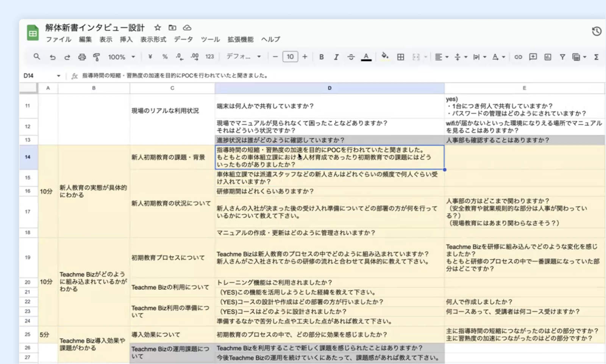Open version history clock icon

click(597, 31)
